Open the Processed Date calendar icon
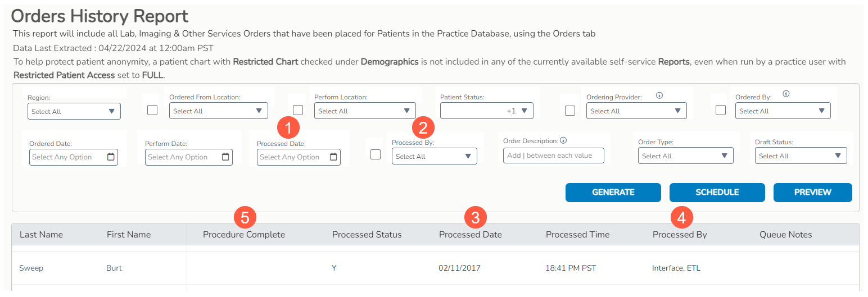This screenshot has height=297, width=868. (333, 157)
